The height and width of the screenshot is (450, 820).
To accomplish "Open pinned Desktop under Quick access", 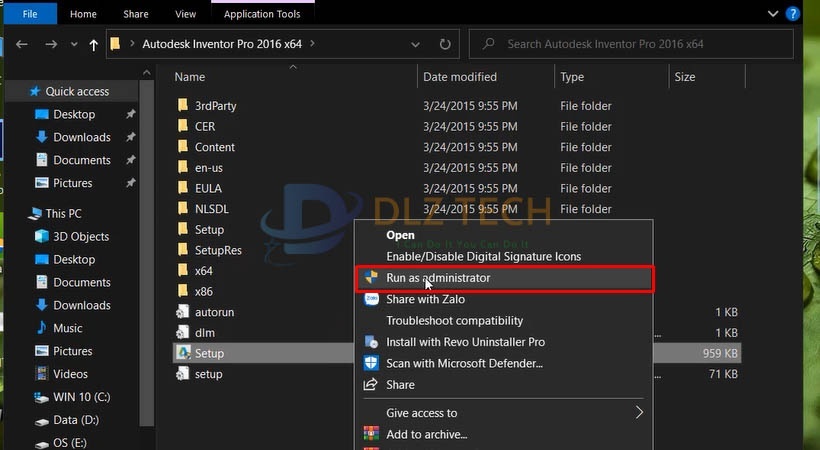I will (74, 115).
